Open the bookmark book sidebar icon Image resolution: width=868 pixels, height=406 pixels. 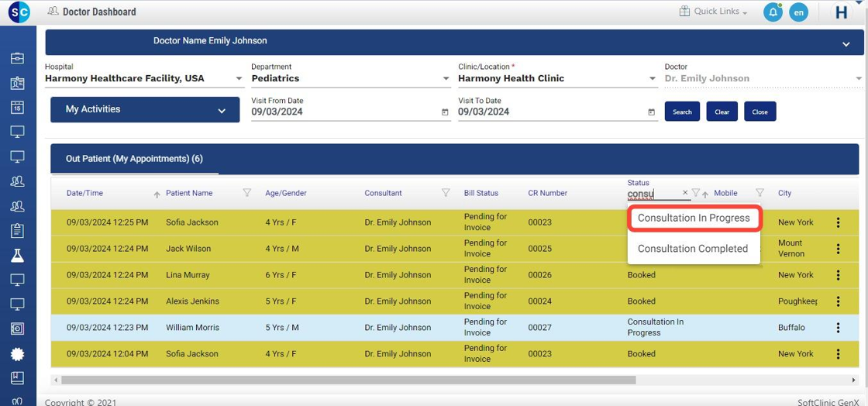(17, 378)
